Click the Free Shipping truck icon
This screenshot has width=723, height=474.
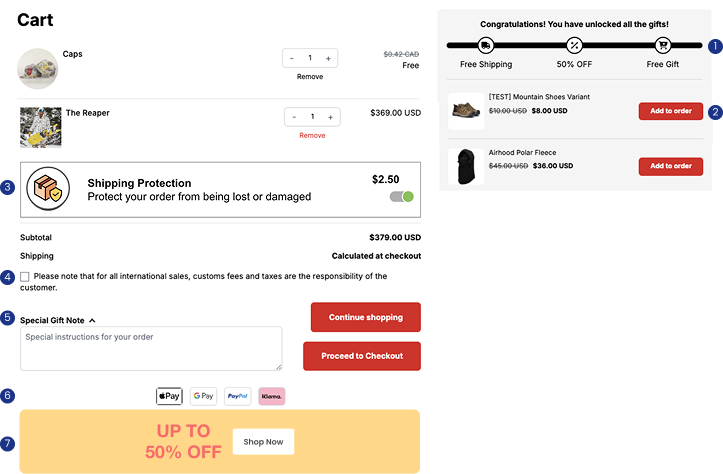486,45
